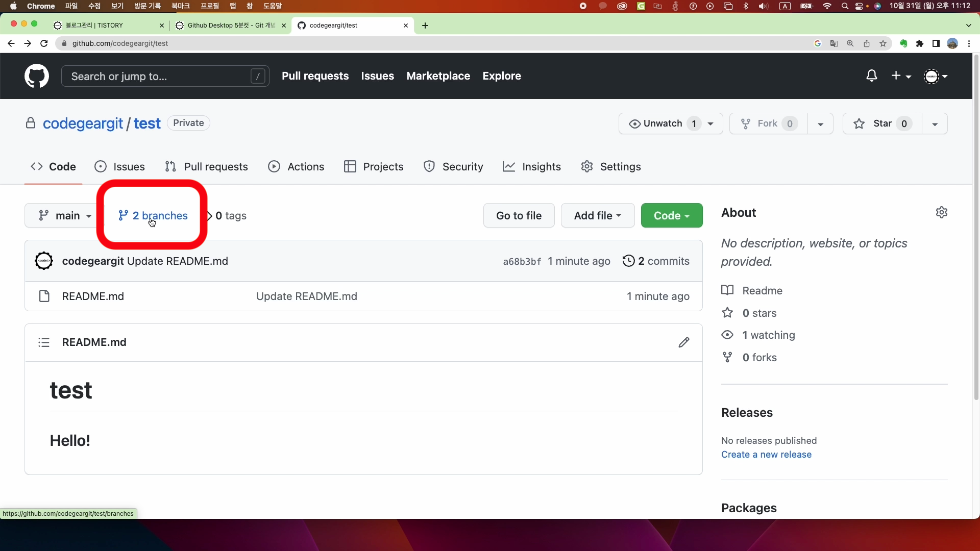Viewport: 980px width, 551px height.
Task: Toggle the Unwatch button for the repo
Action: [x=663, y=123]
